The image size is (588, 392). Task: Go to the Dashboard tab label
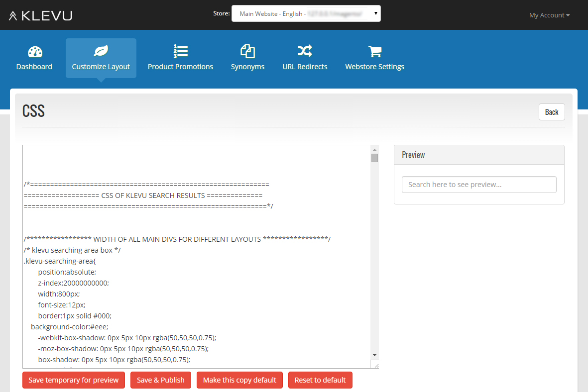(x=34, y=67)
